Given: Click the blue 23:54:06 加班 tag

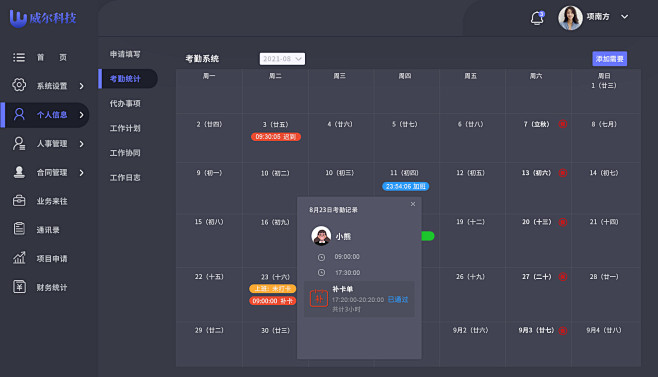Looking at the screenshot, I should click(x=405, y=186).
